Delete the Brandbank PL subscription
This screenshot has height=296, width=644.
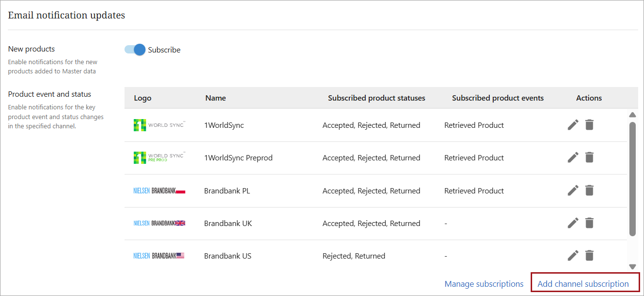click(x=589, y=191)
